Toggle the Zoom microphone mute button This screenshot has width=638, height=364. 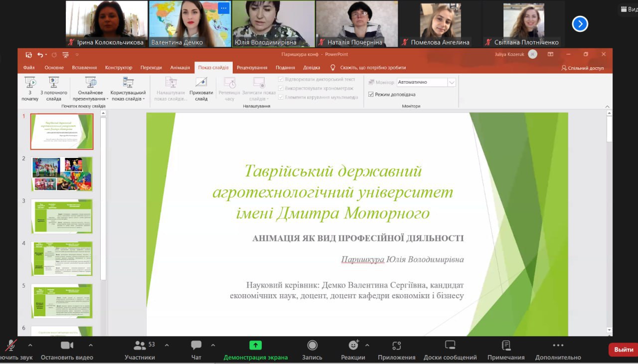click(16, 350)
